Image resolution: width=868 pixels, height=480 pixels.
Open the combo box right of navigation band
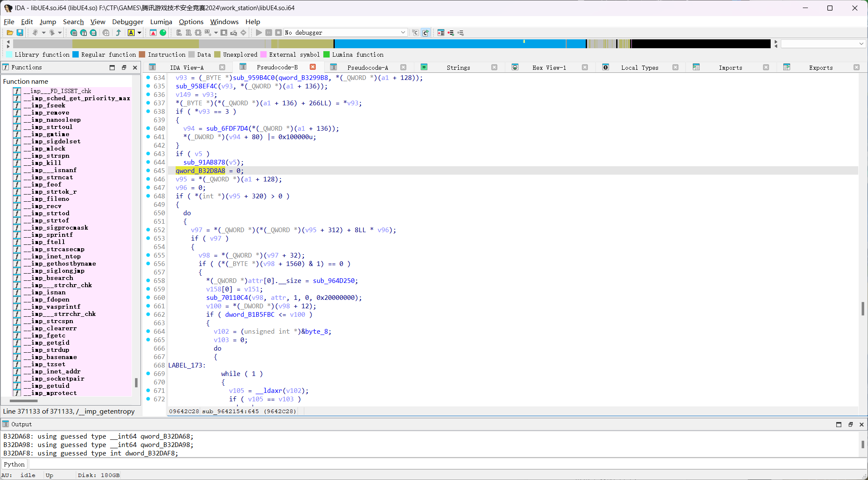click(823, 44)
